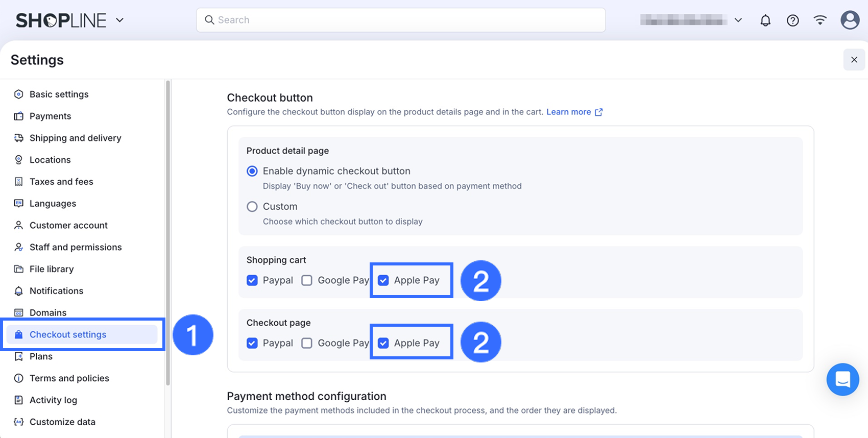This screenshot has height=438, width=868.
Task: Click the help question mark icon
Action: pyautogui.click(x=792, y=20)
